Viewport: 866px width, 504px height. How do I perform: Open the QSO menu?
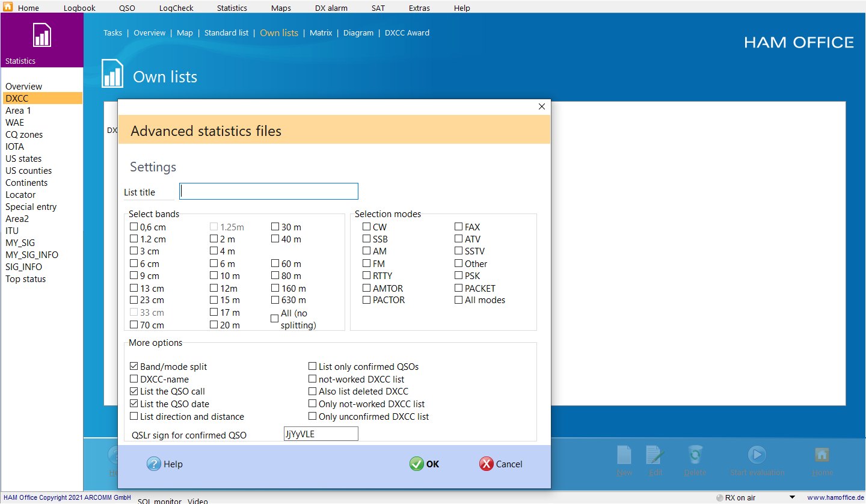127,8
